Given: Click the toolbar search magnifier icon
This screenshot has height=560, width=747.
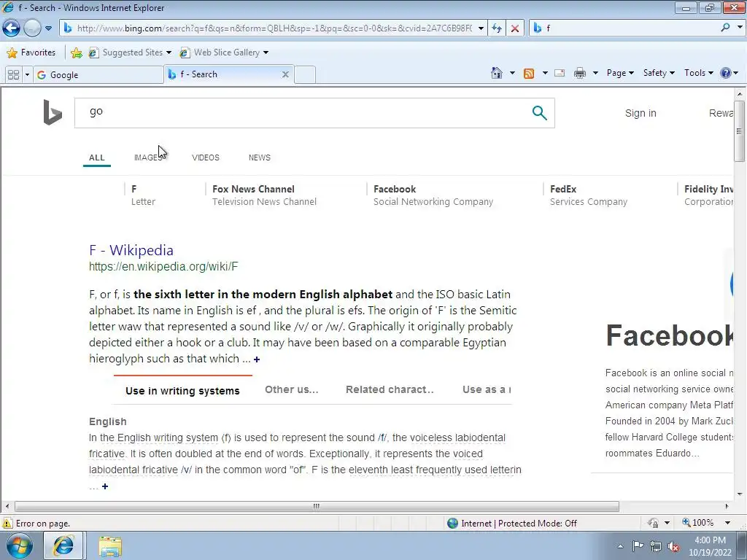Looking at the screenshot, I should click(x=725, y=28).
